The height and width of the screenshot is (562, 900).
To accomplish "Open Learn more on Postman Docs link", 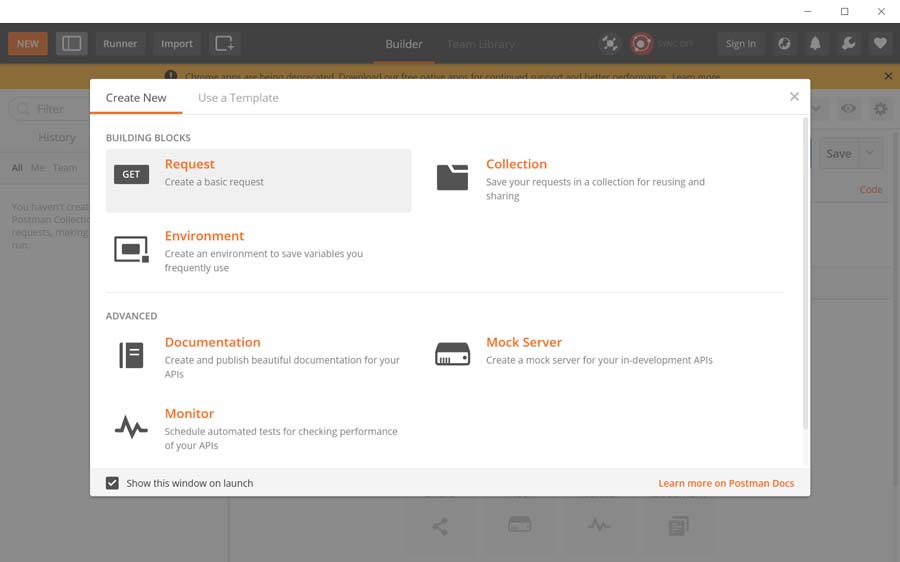I will point(726,483).
